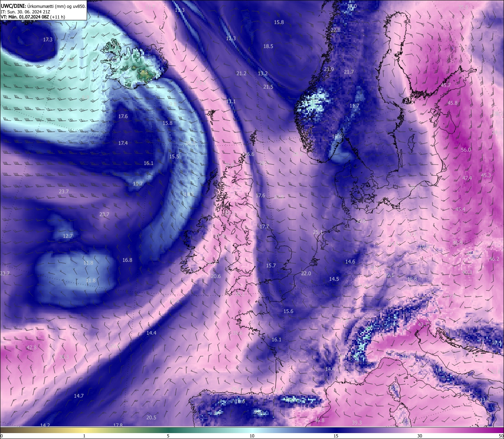Click the '30' tick on the colour scale
Screen dimensions: 504x439
420,436
